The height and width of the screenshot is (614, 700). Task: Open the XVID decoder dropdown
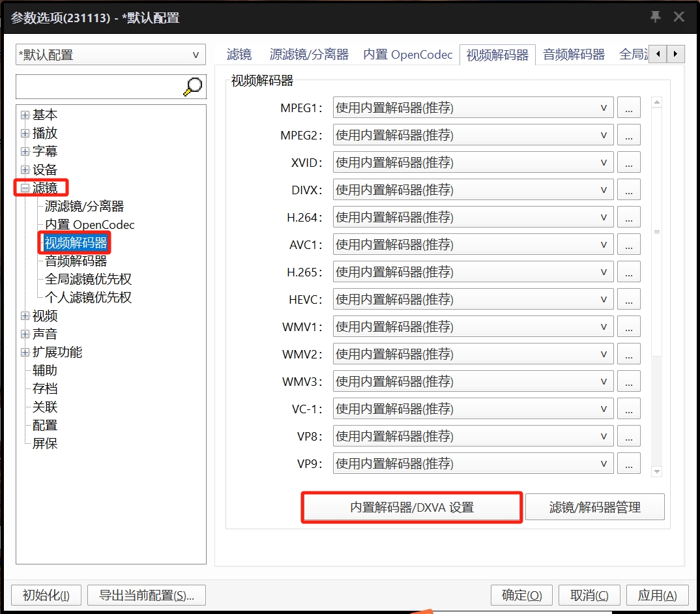(473, 162)
